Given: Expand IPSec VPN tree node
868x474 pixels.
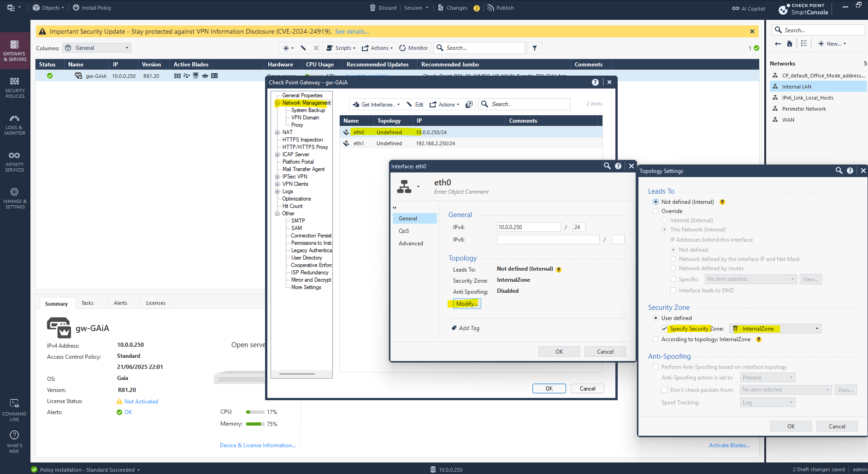Looking at the screenshot, I should (x=278, y=177).
